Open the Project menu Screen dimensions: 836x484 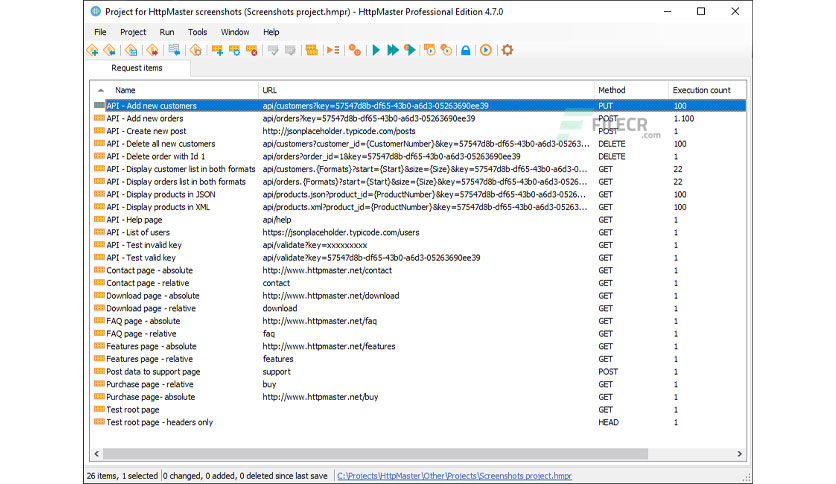tap(133, 32)
